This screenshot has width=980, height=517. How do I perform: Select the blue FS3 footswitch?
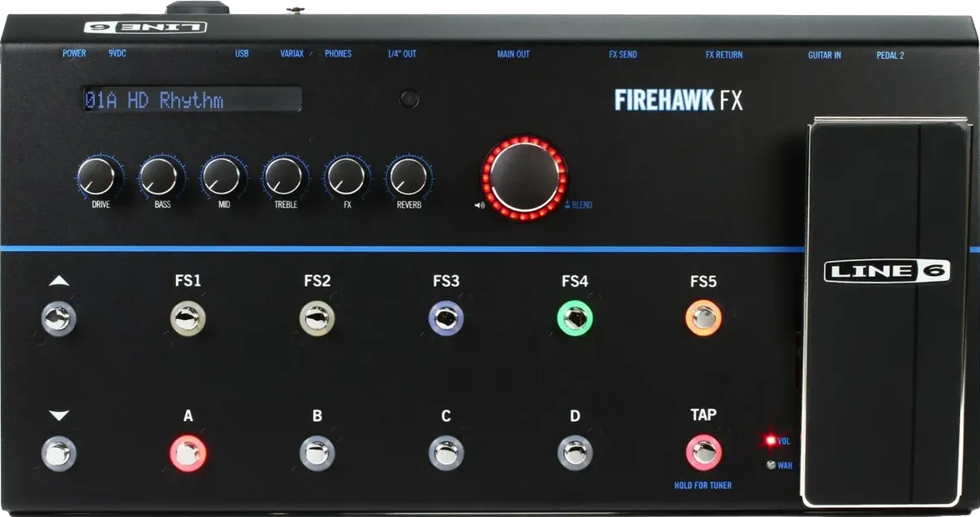446,318
